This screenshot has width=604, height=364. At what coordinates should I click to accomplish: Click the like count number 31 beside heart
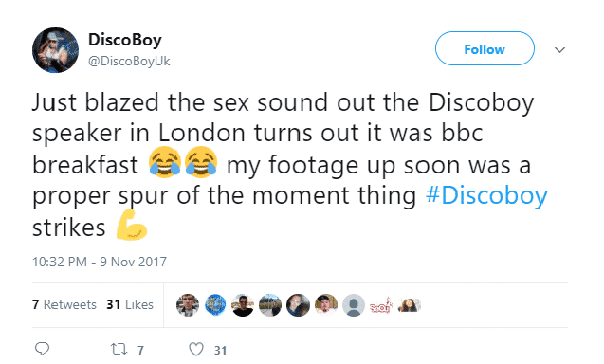point(220,350)
